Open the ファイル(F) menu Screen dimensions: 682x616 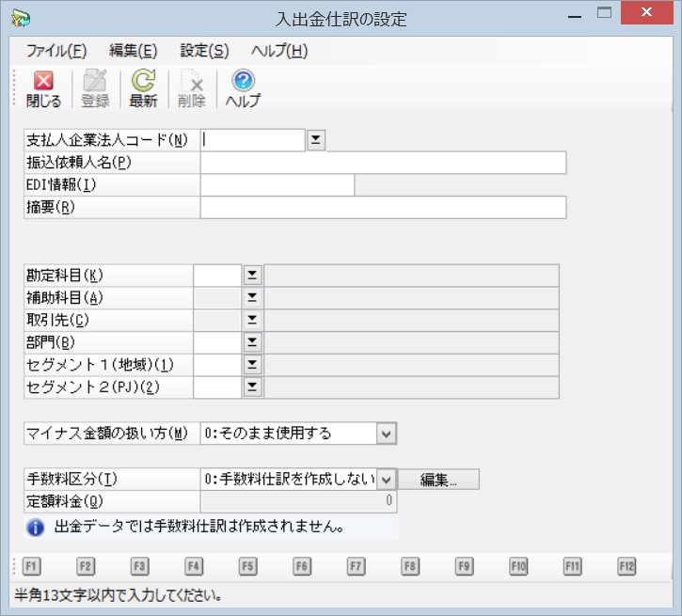click(x=56, y=51)
